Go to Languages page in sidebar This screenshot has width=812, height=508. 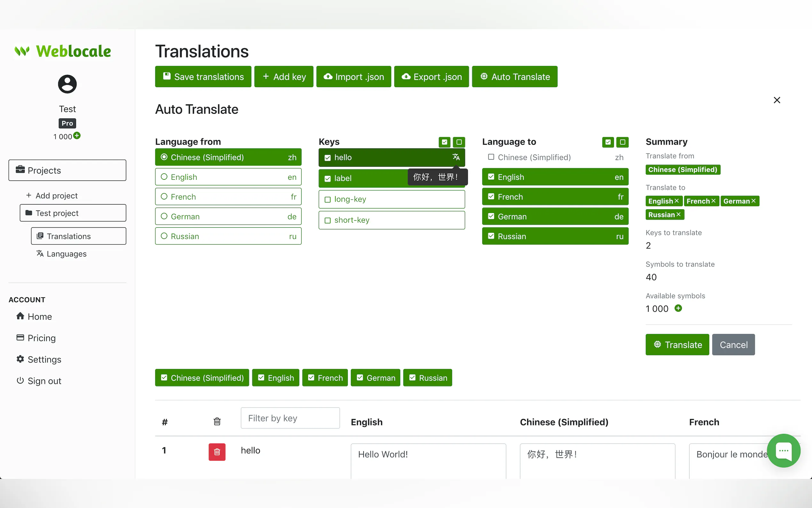[66, 254]
